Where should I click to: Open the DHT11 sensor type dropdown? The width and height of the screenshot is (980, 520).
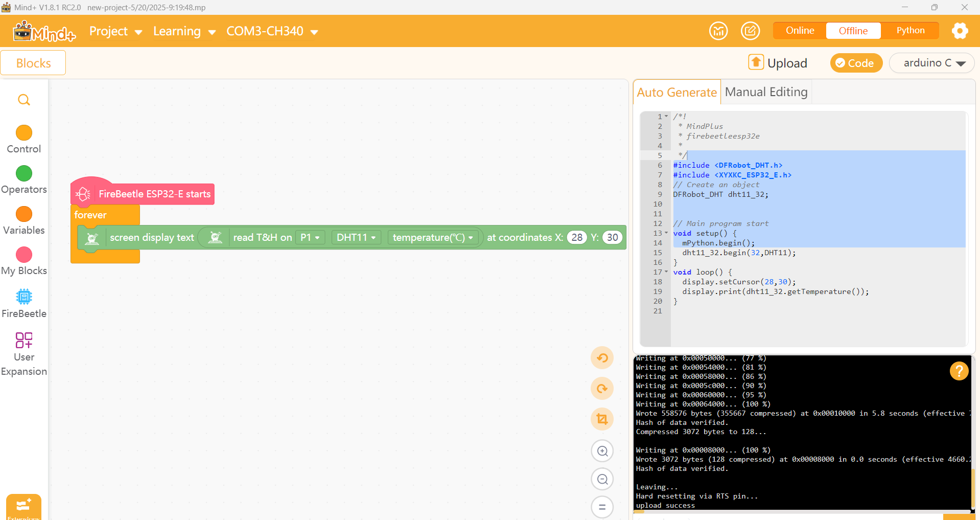point(356,237)
